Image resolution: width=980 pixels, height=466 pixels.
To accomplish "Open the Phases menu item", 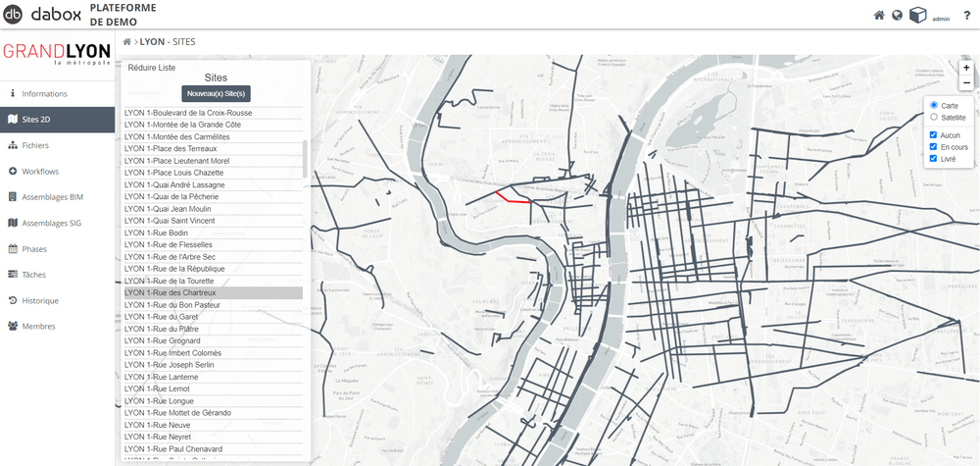I will point(57,249).
